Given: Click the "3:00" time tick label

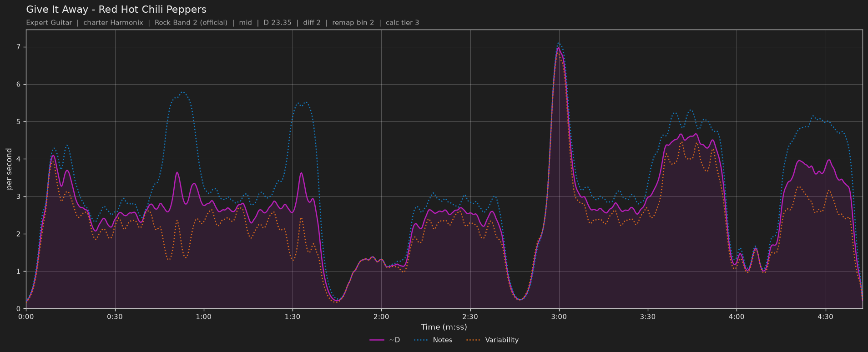Looking at the screenshot, I should pos(559,317).
